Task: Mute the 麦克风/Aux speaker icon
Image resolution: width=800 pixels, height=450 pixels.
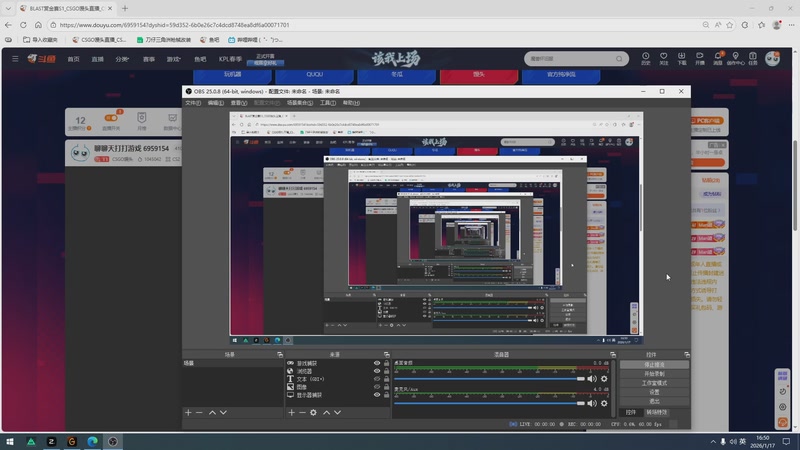Action: 592,403
